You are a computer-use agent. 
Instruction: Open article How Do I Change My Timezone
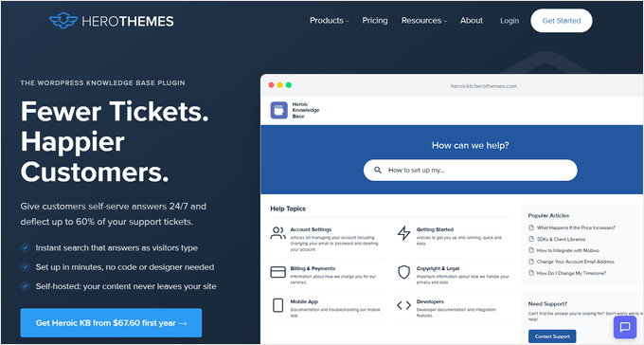click(571, 273)
